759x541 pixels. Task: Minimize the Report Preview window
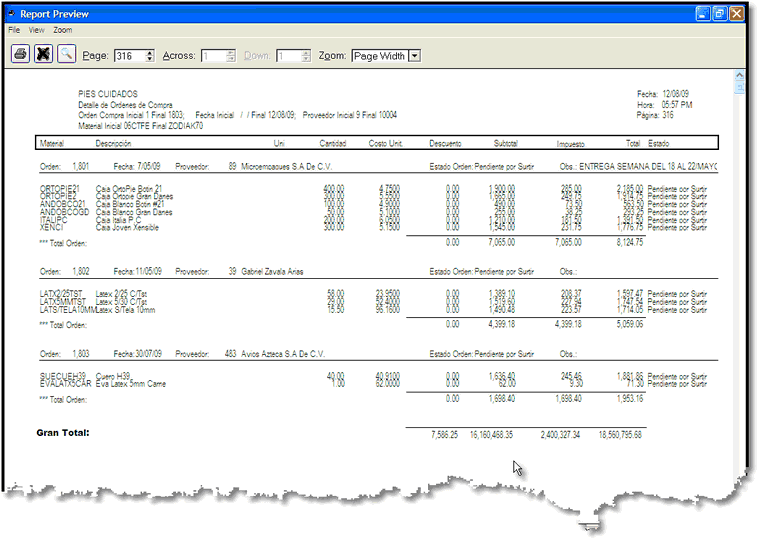pyautogui.click(x=702, y=14)
